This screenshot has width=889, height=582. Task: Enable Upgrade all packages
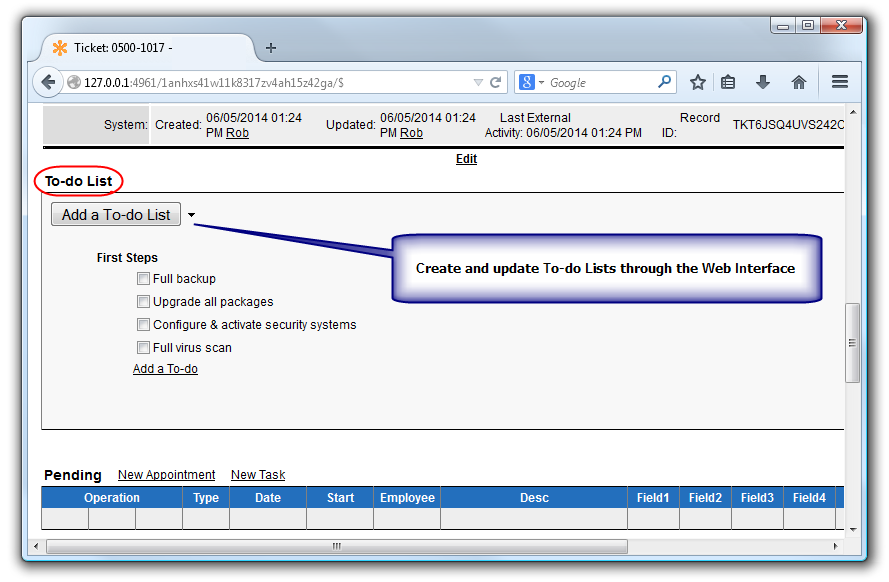coord(143,301)
